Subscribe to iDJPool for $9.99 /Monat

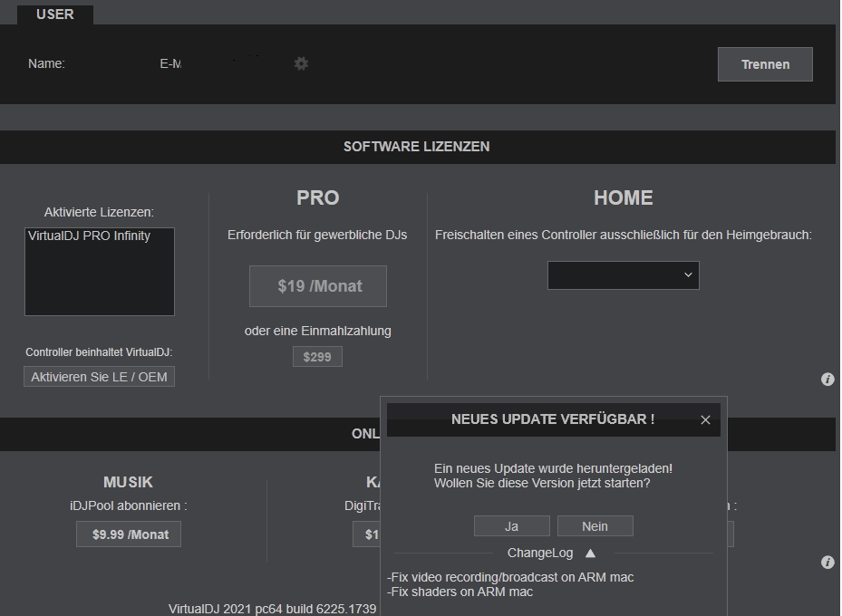click(x=129, y=534)
